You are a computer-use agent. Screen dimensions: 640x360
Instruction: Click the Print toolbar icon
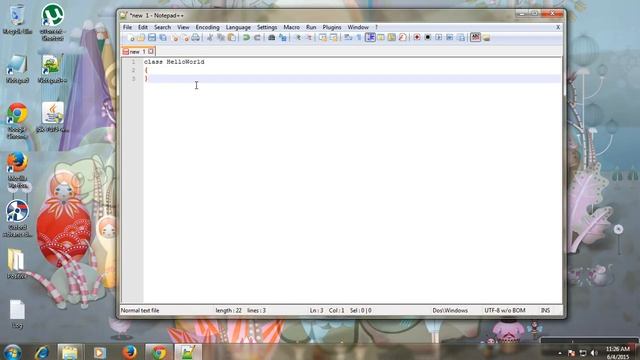pos(196,38)
